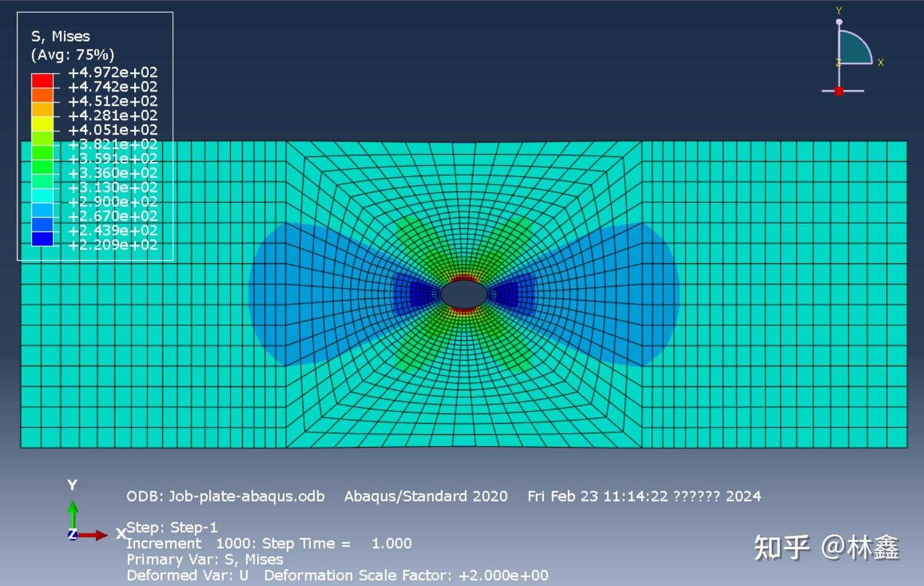Screen dimensions: 924x586
Task: Click the +4.972e+02 maximum legend value
Action: (113, 72)
